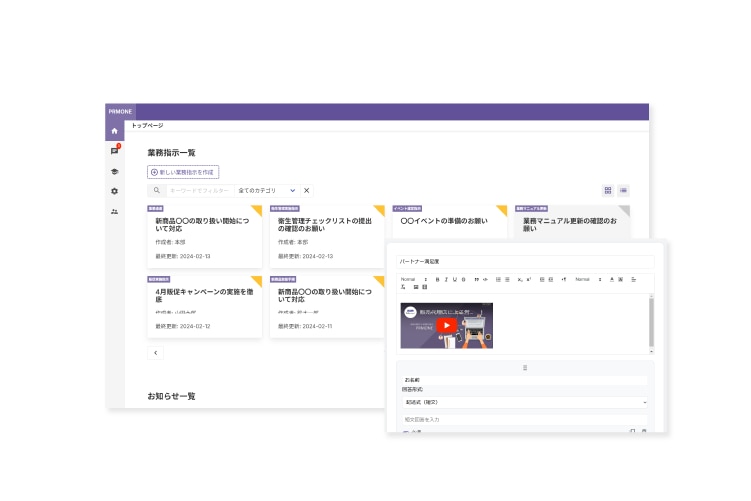The height and width of the screenshot is (501, 751).
Task: Click the トップページ breadcrumb tab
Action: 147,126
